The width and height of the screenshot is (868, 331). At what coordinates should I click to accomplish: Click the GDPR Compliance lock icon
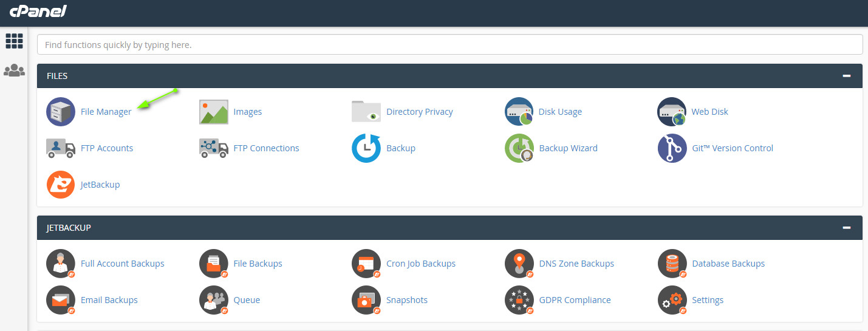(519, 301)
